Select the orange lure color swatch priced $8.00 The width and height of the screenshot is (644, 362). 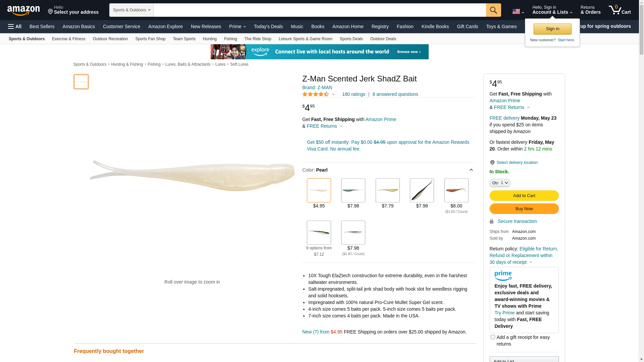pyautogui.click(x=456, y=190)
